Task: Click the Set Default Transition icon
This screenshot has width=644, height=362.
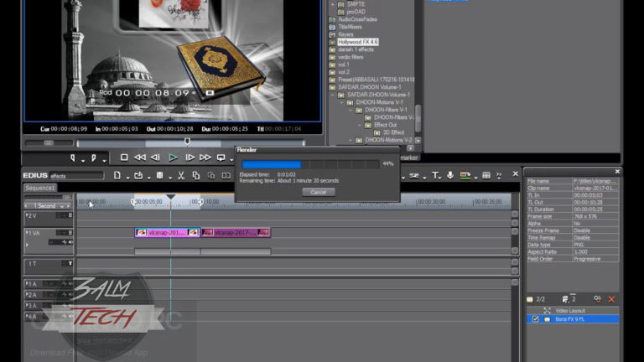Action: coord(414,176)
